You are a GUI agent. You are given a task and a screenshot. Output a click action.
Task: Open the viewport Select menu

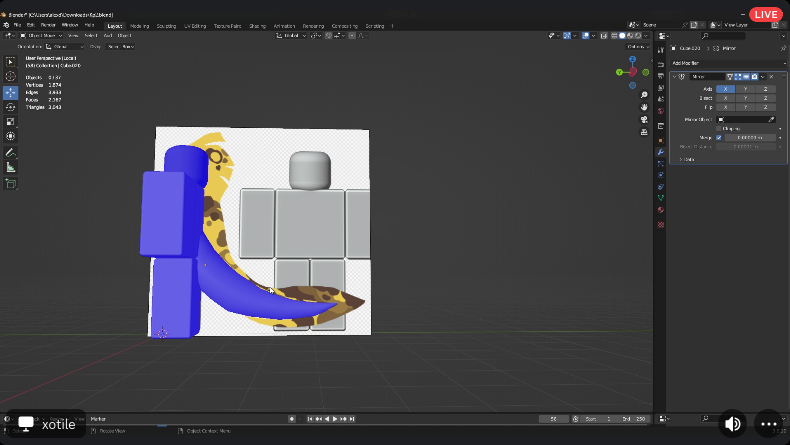coord(91,36)
